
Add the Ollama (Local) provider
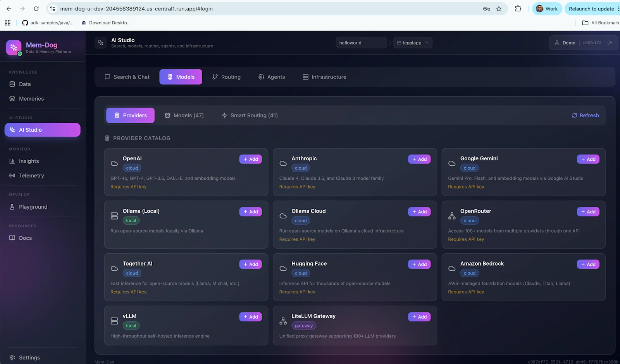(251, 212)
